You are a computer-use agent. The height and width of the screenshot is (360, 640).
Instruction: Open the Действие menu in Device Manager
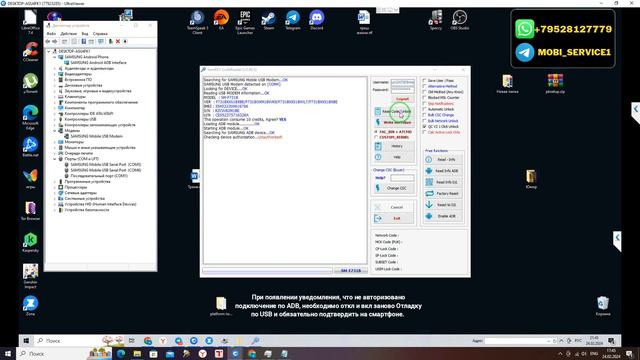pos(69,34)
